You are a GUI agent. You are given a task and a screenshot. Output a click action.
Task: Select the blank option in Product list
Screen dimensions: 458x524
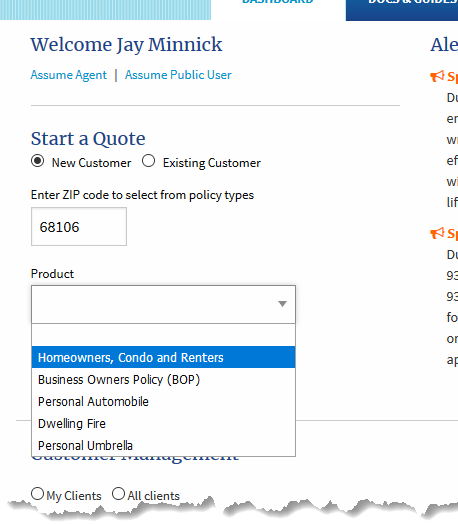click(163, 335)
